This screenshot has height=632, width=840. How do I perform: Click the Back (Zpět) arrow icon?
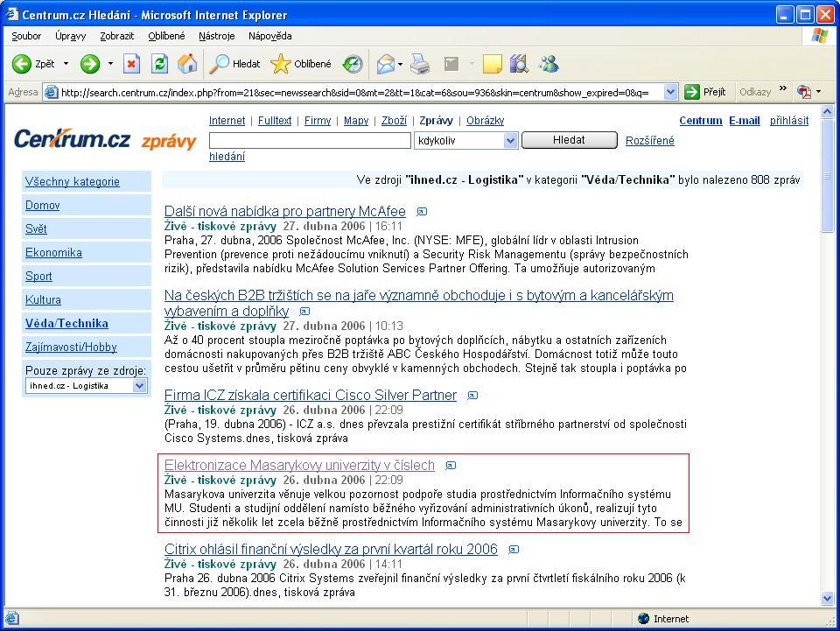[x=21, y=64]
